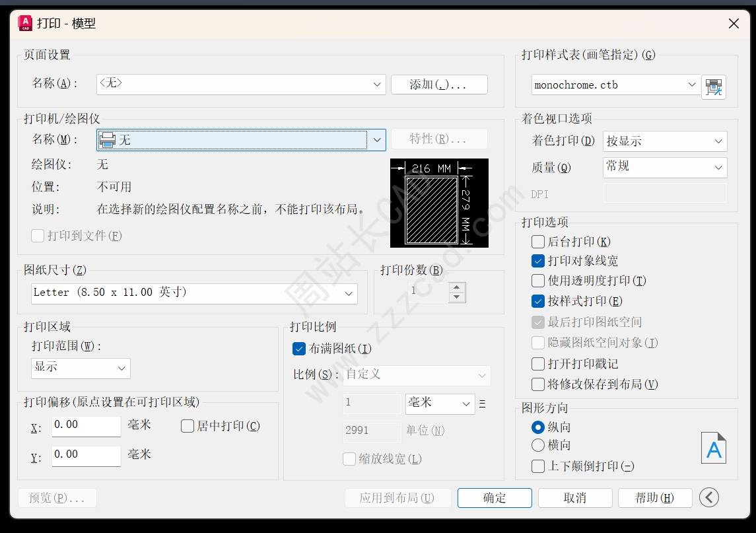Click the portrait orientation preview A icon
Screen dimensions: 756x533
[x=714, y=448]
